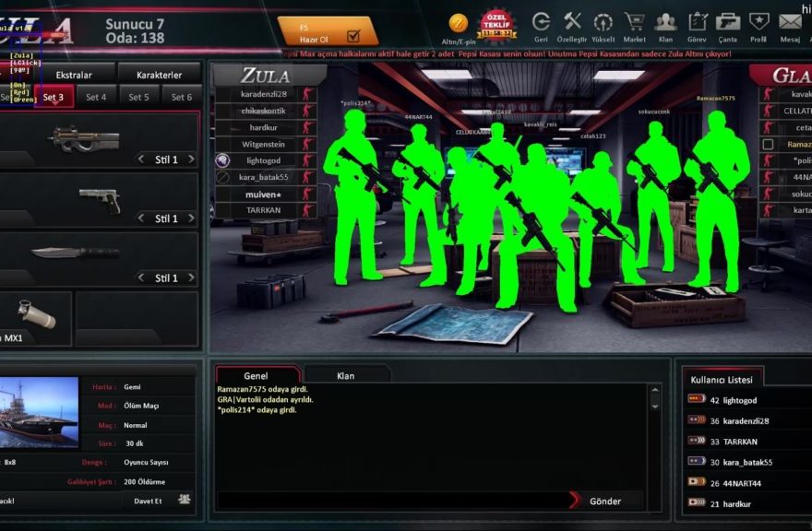Select next style for the P90 weapon

191,159
